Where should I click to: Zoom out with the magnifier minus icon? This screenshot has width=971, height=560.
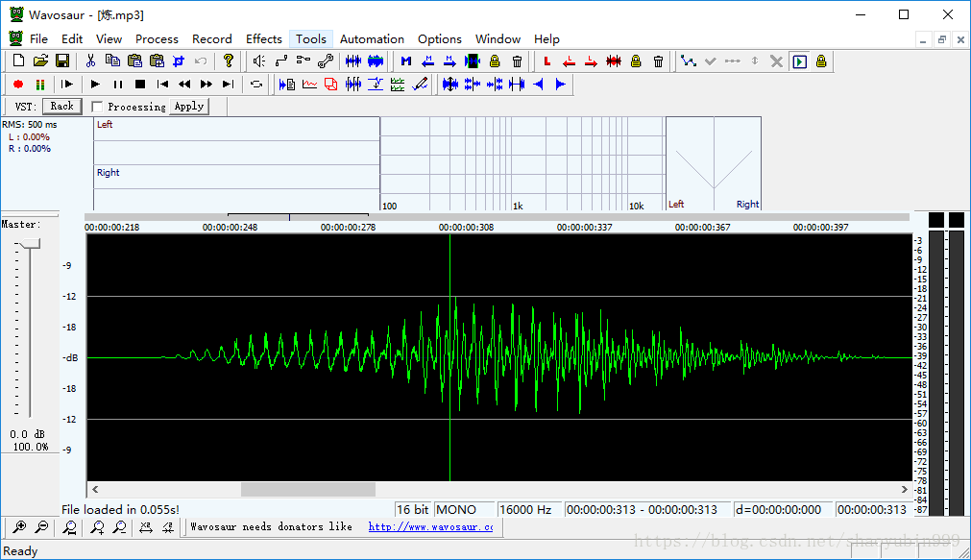[41, 527]
